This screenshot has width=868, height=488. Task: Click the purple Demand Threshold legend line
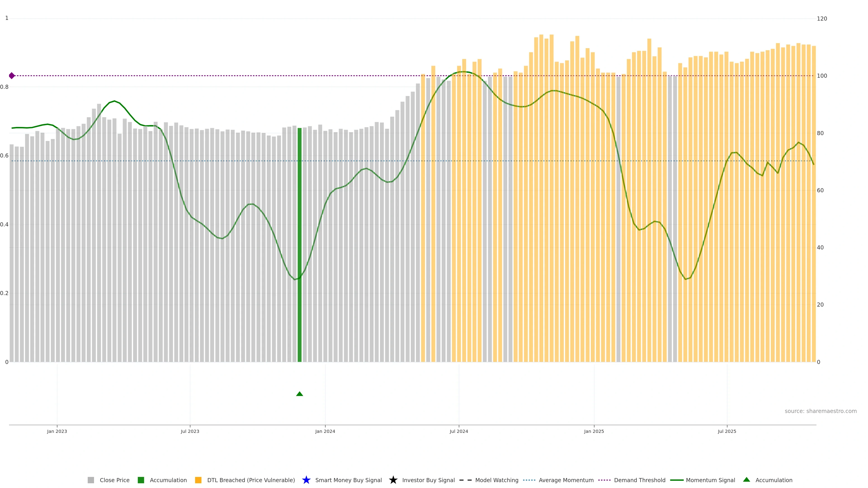604,480
